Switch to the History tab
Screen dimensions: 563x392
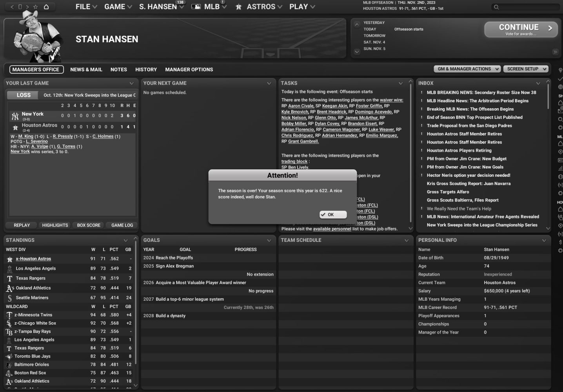click(x=146, y=69)
